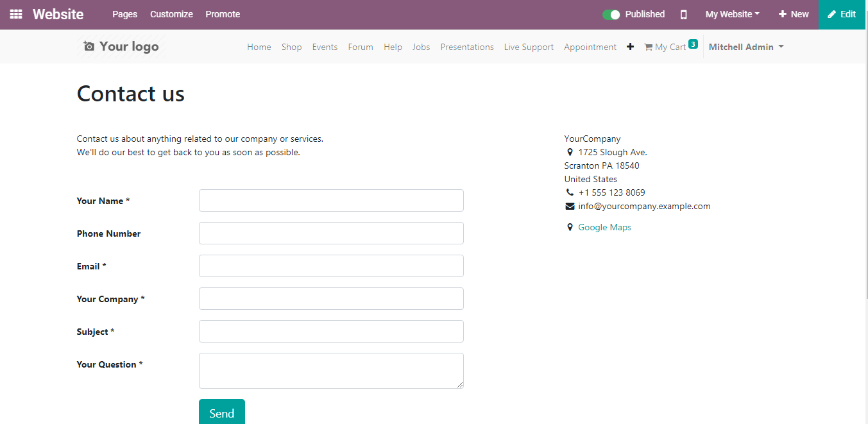Click the Edit button
Image resolution: width=868 pixels, height=424 pixels.
tap(843, 14)
